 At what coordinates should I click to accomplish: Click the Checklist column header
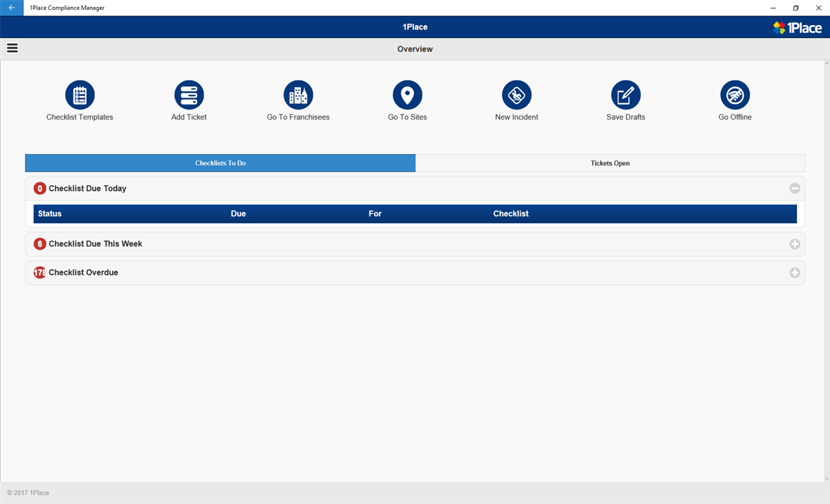[511, 213]
